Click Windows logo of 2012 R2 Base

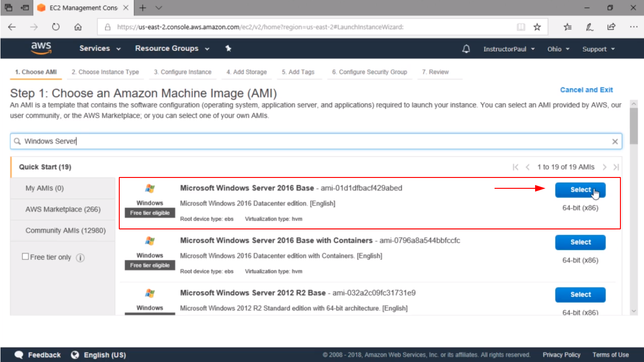pos(150,294)
